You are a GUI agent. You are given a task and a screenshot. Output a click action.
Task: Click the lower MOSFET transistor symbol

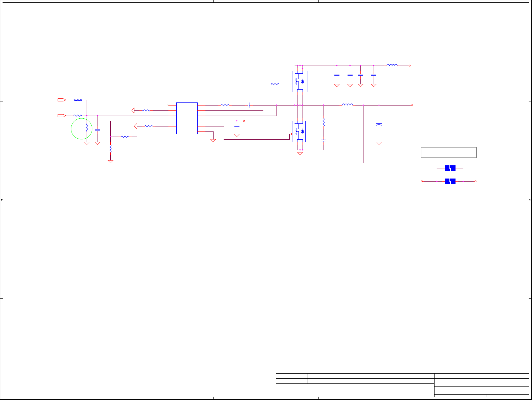299,131
